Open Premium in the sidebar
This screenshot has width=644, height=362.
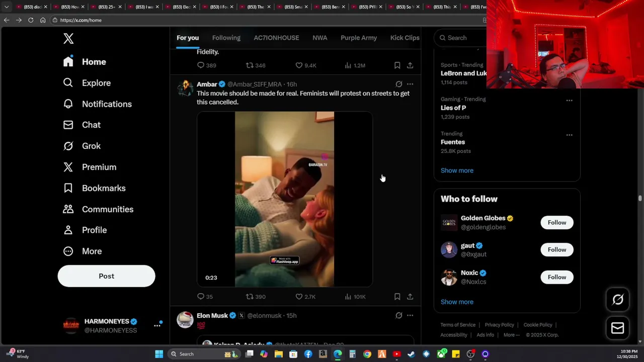90,167
